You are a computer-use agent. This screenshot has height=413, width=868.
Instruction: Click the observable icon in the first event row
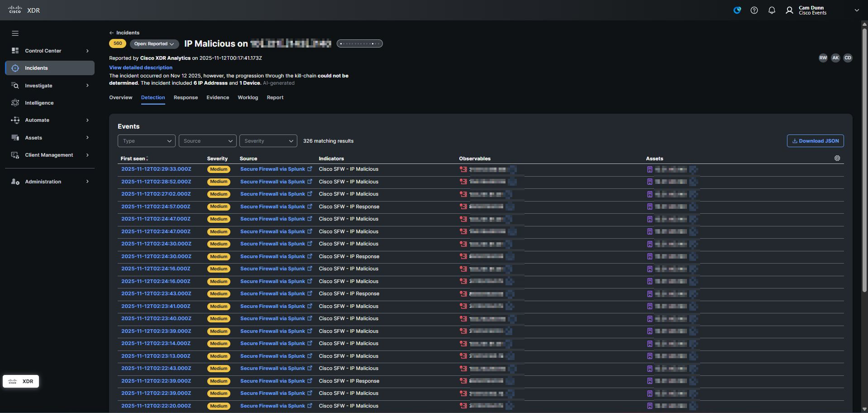coord(463,169)
